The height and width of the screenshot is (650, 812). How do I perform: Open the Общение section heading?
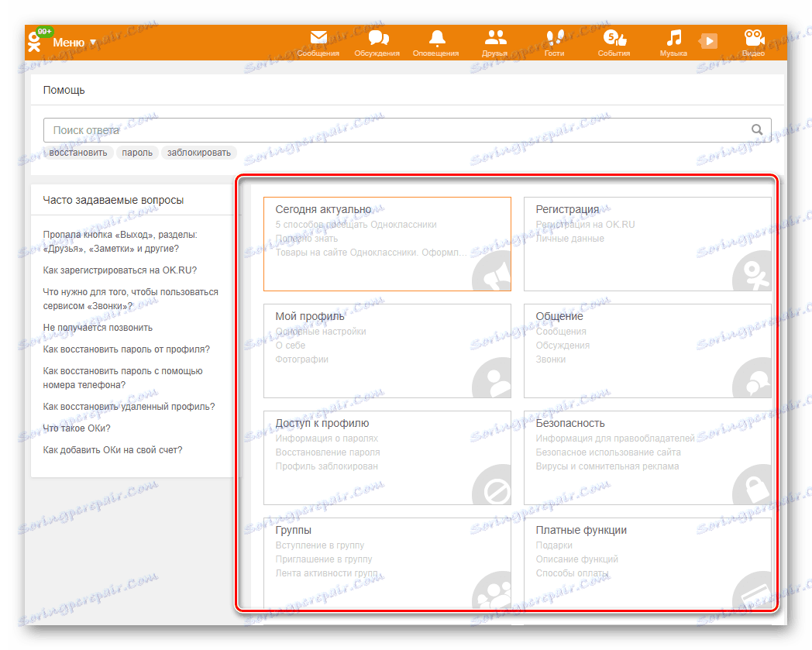pos(559,316)
